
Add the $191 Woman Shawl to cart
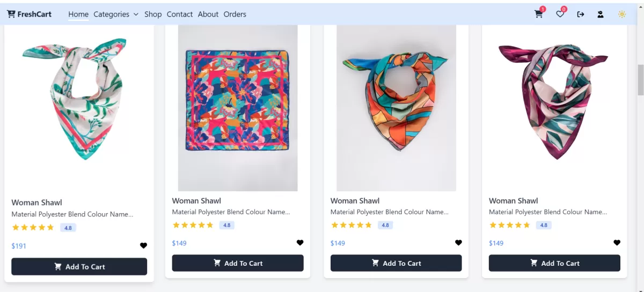(x=79, y=267)
